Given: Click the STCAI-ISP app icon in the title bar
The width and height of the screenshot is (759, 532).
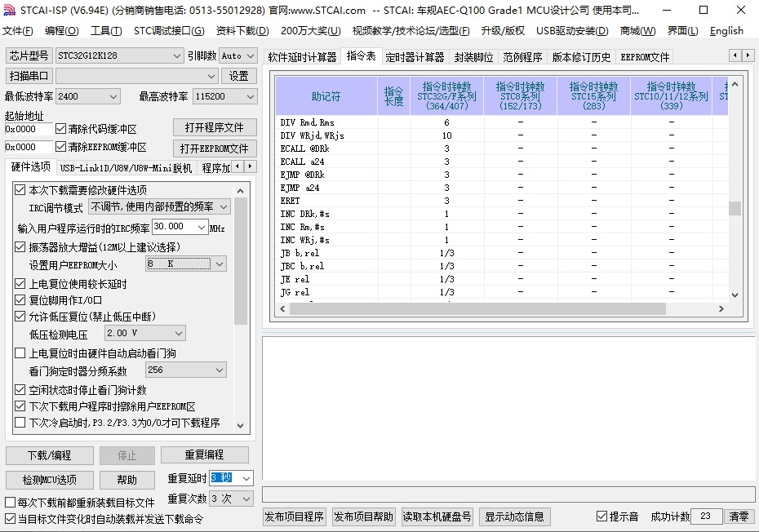Looking at the screenshot, I should [9, 10].
